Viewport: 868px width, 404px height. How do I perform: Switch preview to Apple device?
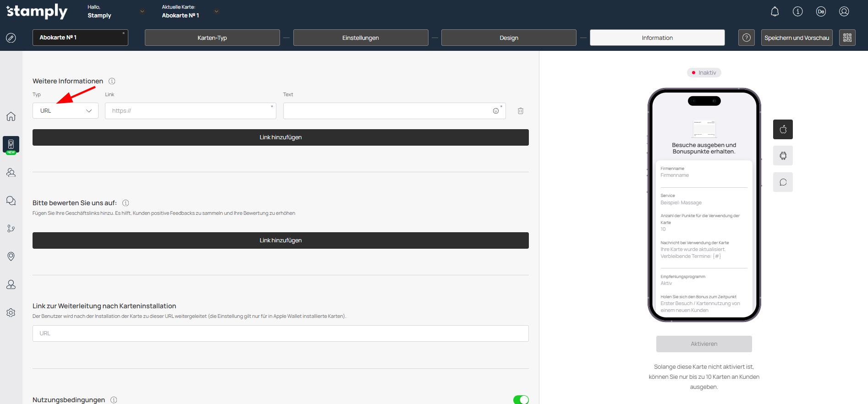tap(783, 129)
